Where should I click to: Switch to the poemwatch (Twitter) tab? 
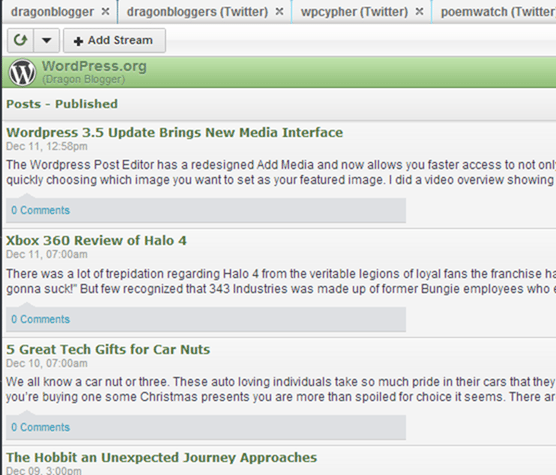tap(498, 12)
